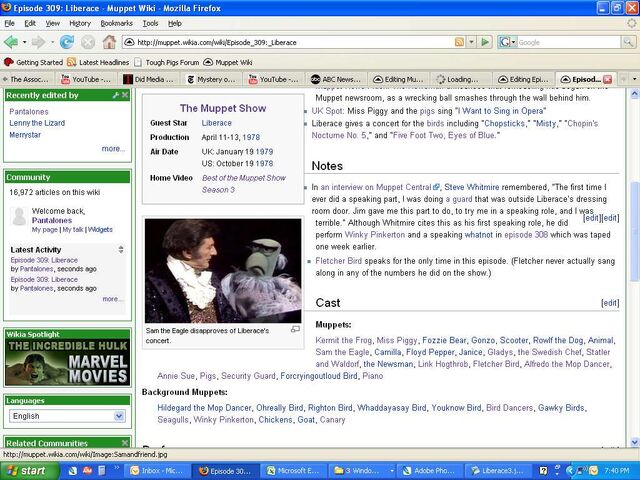The width and height of the screenshot is (640, 480).
Task: Open the Tools menu
Action: pos(150,24)
